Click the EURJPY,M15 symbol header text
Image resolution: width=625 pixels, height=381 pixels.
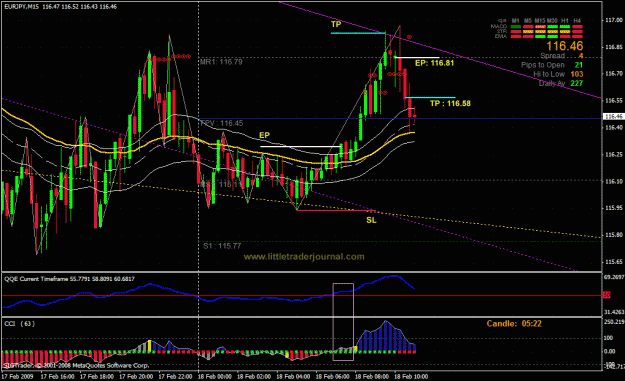coord(22,7)
